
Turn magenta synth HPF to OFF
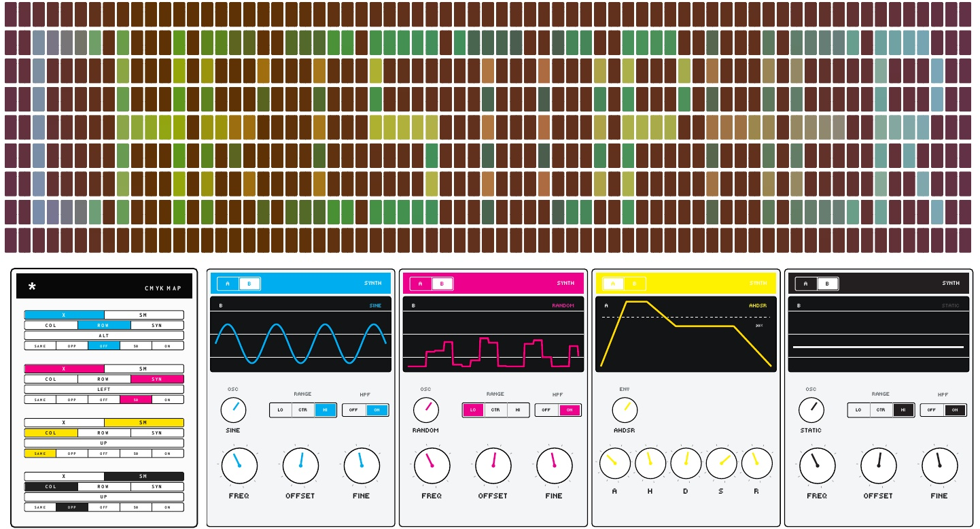(546, 410)
